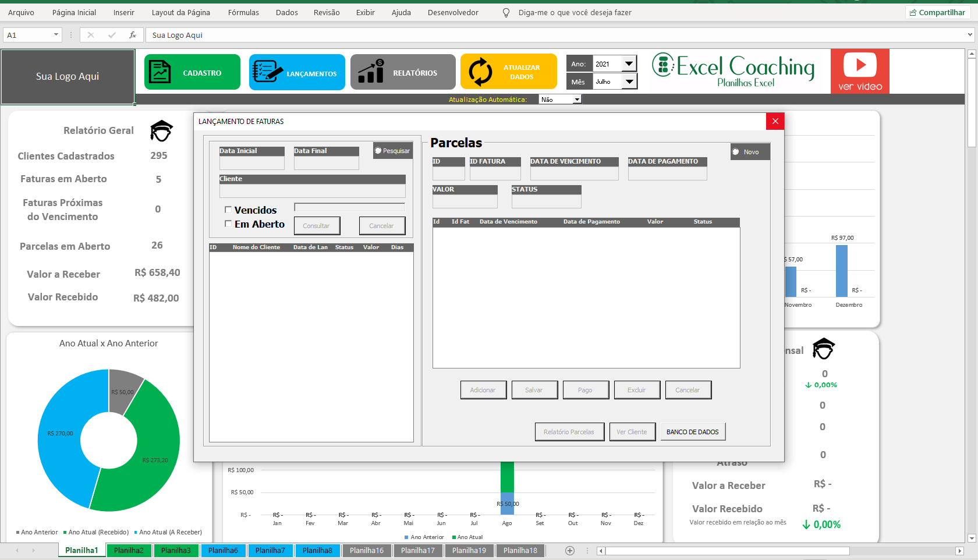Click the insert function fx icon

[133, 35]
